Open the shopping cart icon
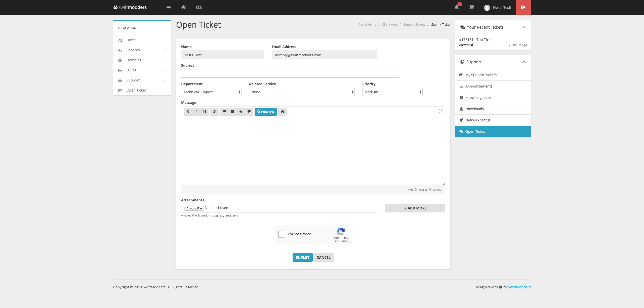This screenshot has width=644, height=308. click(471, 7)
